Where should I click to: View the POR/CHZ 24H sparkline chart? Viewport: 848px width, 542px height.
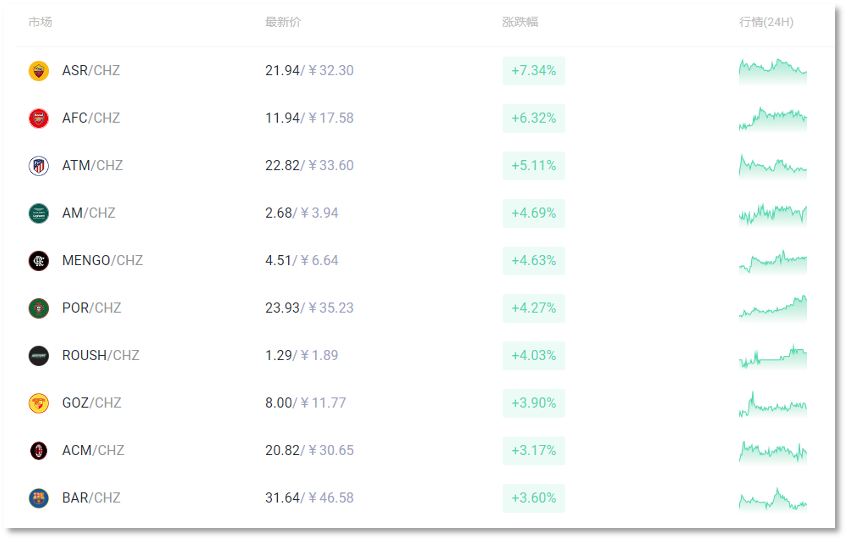click(773, 308)
